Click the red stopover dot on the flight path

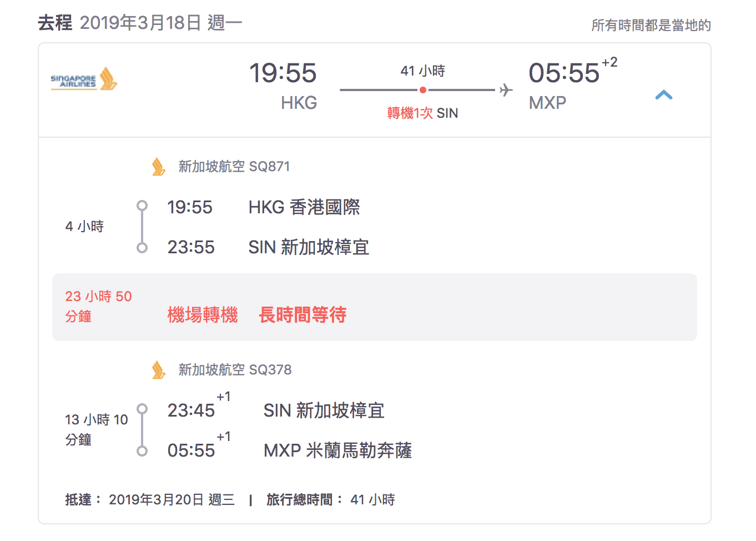tap(423, 89)
